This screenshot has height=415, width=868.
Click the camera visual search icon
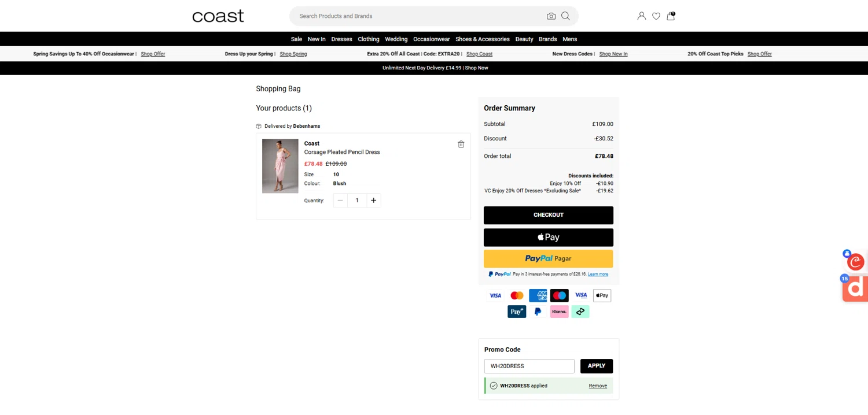click(551, 16)
